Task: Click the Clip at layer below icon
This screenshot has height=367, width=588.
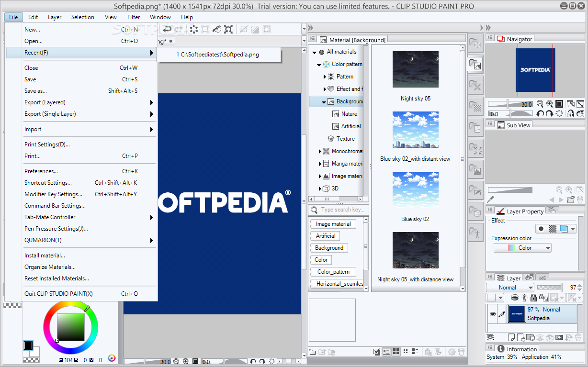Action: click(515, 298)
